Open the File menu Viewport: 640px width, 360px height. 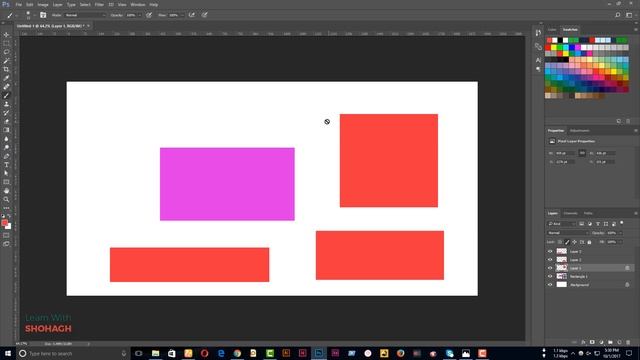pyautogui.click(x=18, y=4)
